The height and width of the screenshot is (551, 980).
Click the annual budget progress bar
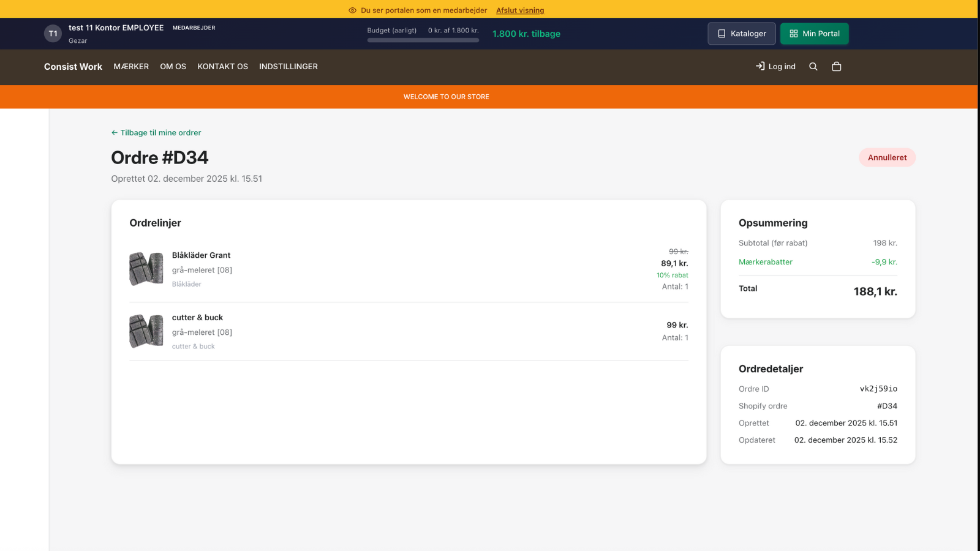click(x=423, y=40)
